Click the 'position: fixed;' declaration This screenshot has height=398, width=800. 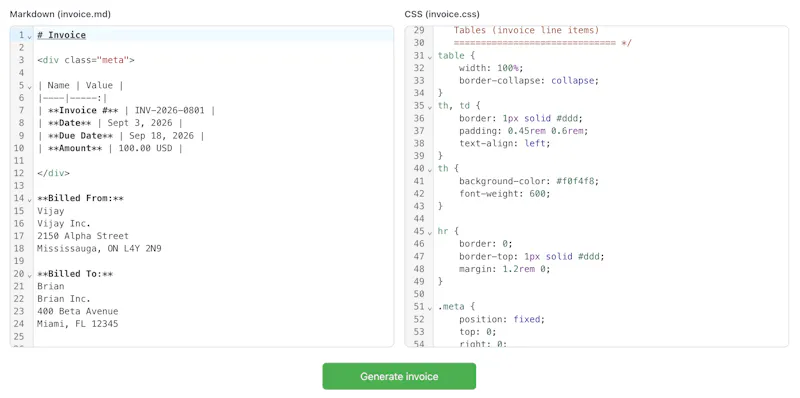point(502,319)
